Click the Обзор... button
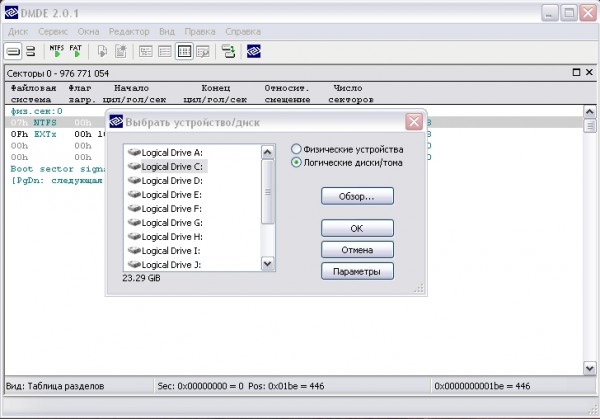 click(357, 196)
